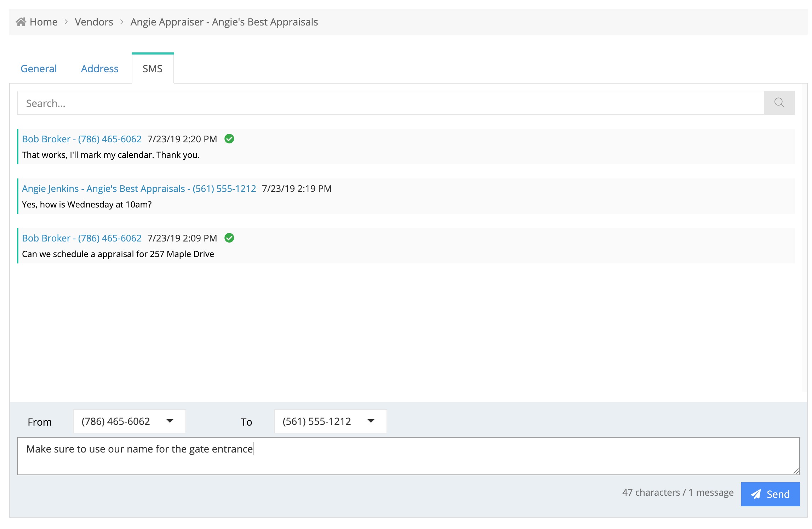Screen dimensions: 812x529
Task: Switch to the Address tab
Action: coord(99,69)
